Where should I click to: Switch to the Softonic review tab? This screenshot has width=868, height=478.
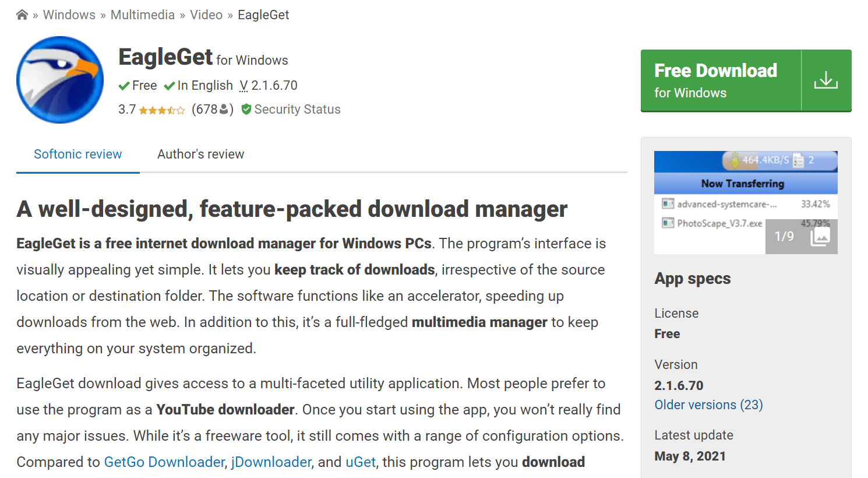pos(78,154)
